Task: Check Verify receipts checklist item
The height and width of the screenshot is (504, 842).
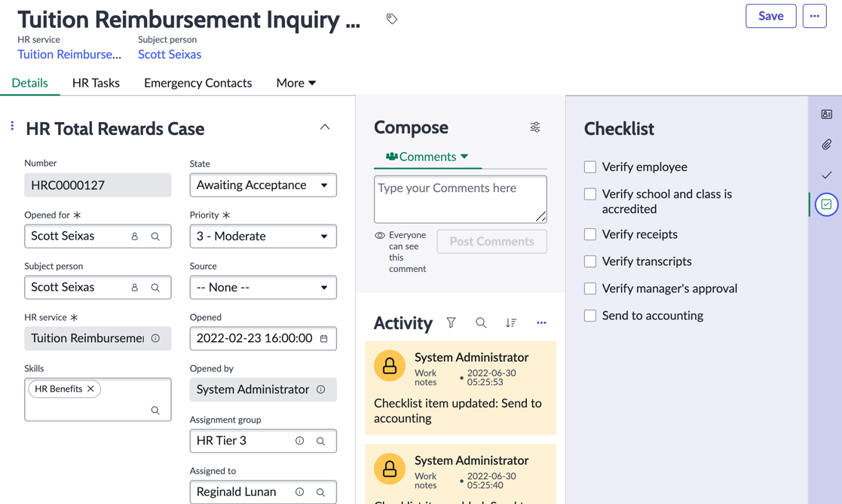Action: point(590,234)
